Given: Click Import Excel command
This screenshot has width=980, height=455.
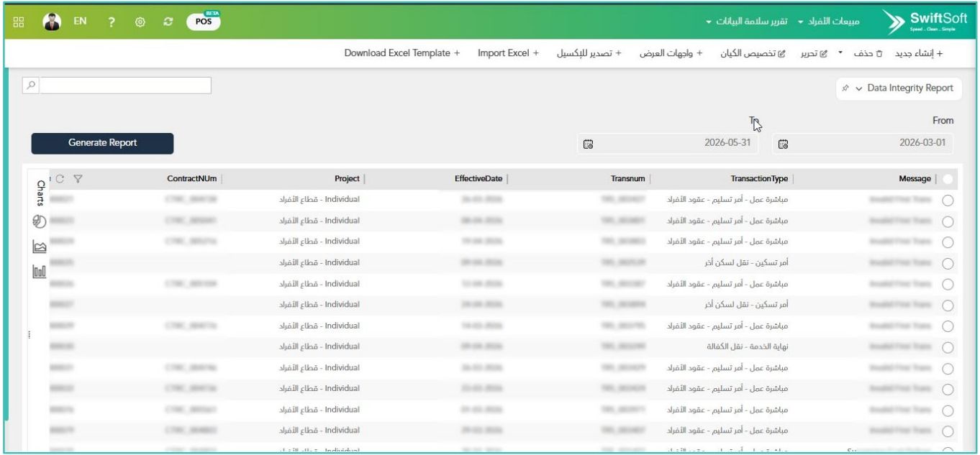Looking at the screenshot, I should tap(508, 54).
